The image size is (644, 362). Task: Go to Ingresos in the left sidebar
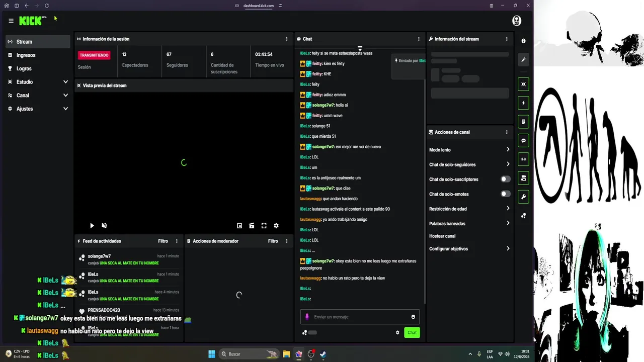[x=38, y=55]
